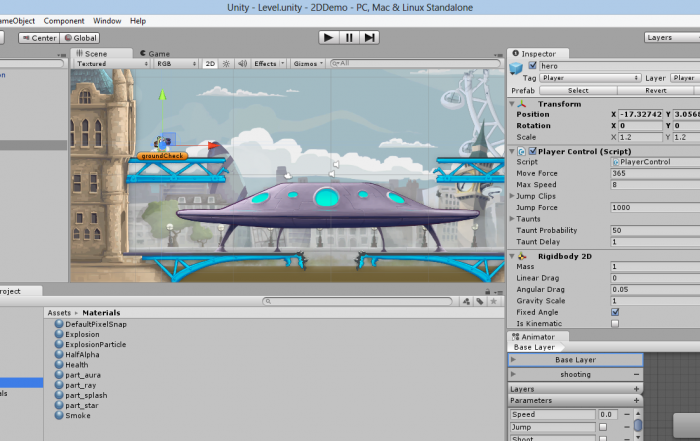
Task: Click the Pause button in toolbar
Action: (349, 37)
